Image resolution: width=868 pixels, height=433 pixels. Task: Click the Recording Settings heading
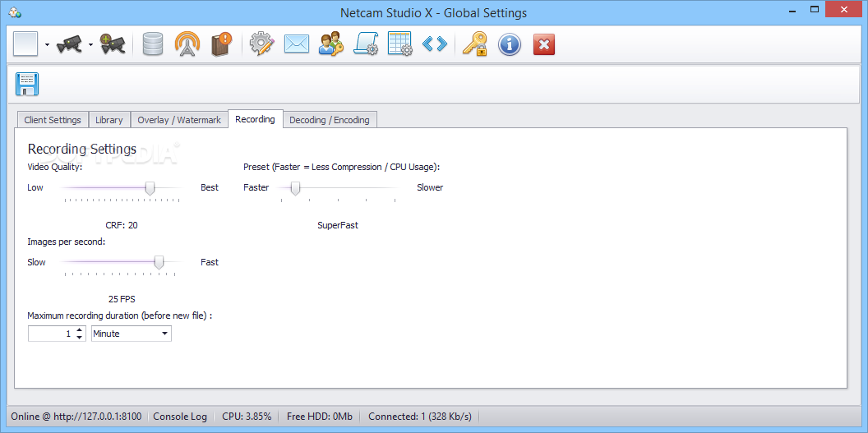pyautogui.click(x=82, y=149)
